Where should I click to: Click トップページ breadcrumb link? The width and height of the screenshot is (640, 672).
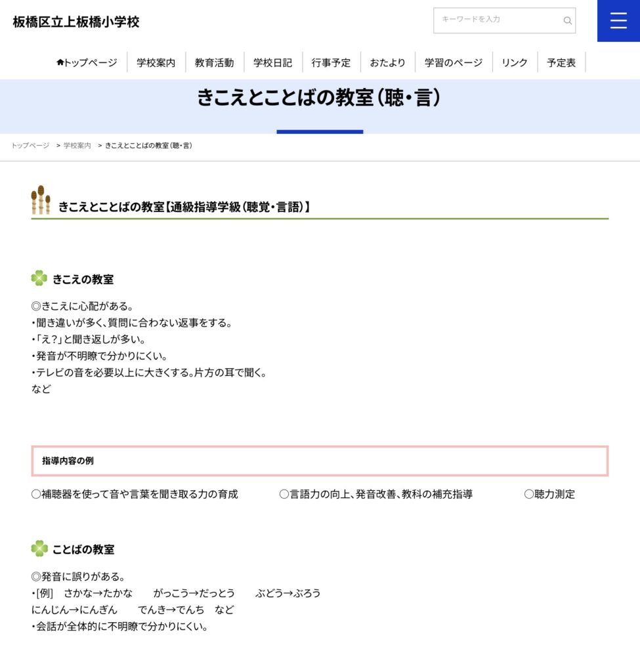30,146
